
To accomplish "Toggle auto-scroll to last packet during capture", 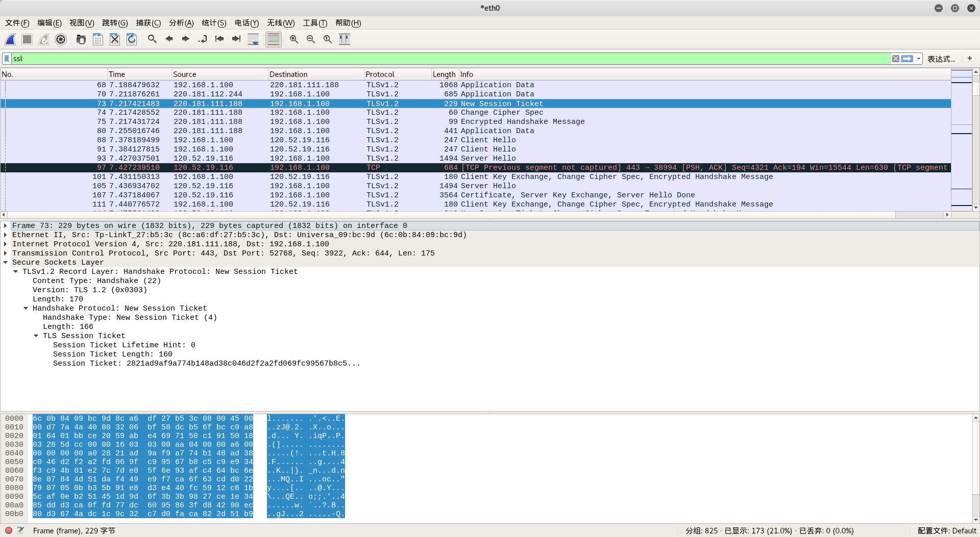I will click(x=253, y=39).
